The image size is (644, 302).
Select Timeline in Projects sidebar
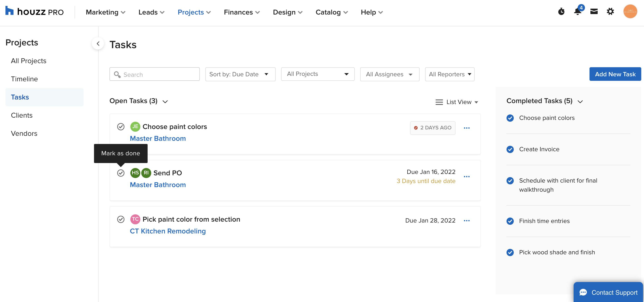click(x=25, y=79)
